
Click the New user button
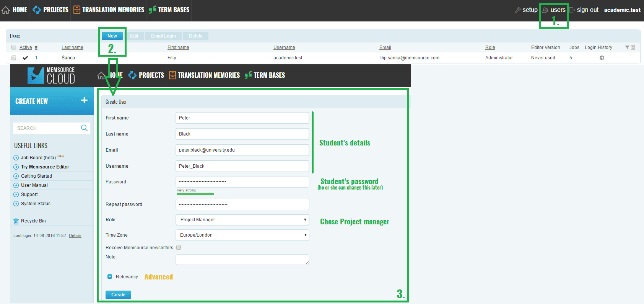[112, 36]
